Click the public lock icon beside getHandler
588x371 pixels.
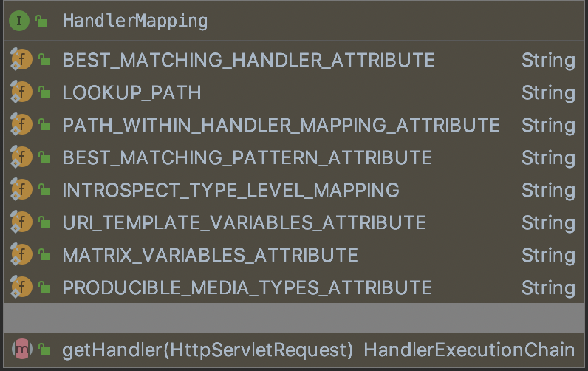(x=44, y=349)
